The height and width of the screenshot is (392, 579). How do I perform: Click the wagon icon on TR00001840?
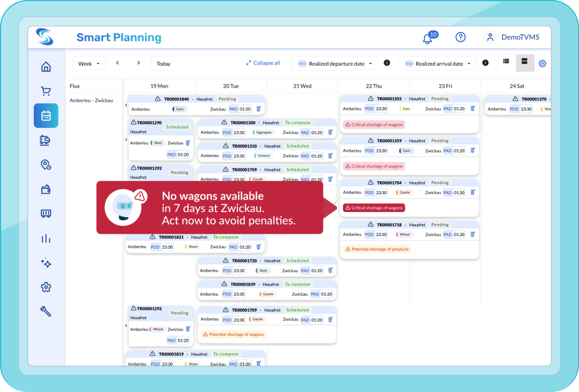(x=259, y=109)
